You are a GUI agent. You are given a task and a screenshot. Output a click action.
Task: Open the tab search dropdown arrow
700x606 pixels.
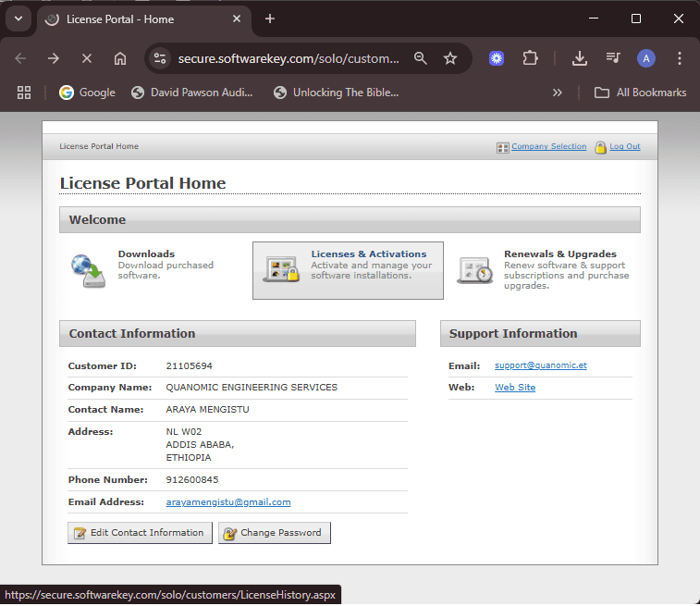[x=18, y=19]
